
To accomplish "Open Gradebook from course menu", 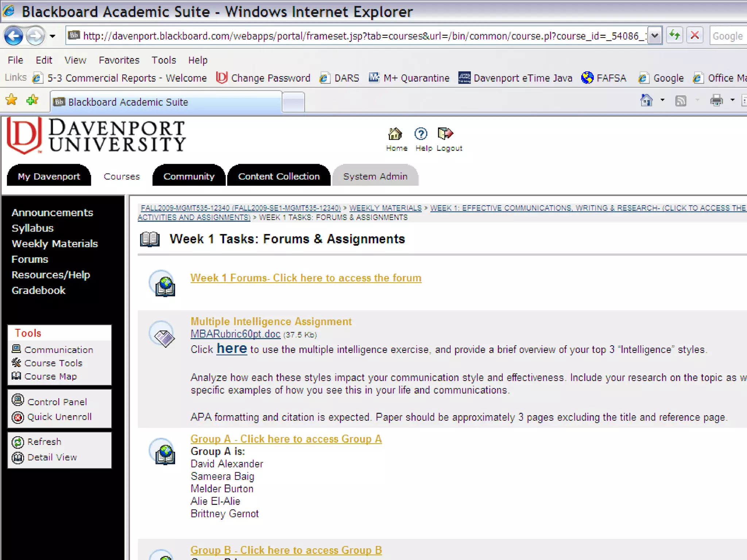I will [38, 291].
